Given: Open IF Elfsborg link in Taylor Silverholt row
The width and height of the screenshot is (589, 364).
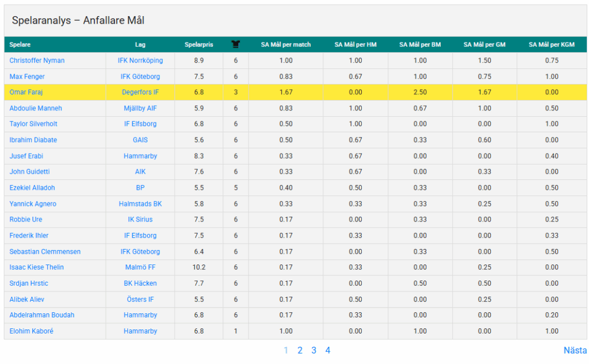Looking at the screenshot, I should (x=140, y=124).
